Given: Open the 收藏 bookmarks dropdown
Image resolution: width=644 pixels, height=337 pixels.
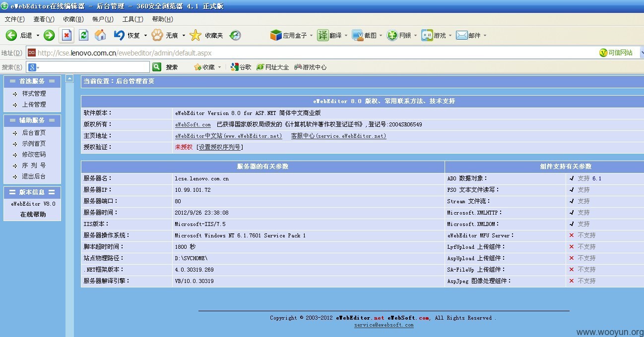Looking at the screenshot, I should coord(219,67).
